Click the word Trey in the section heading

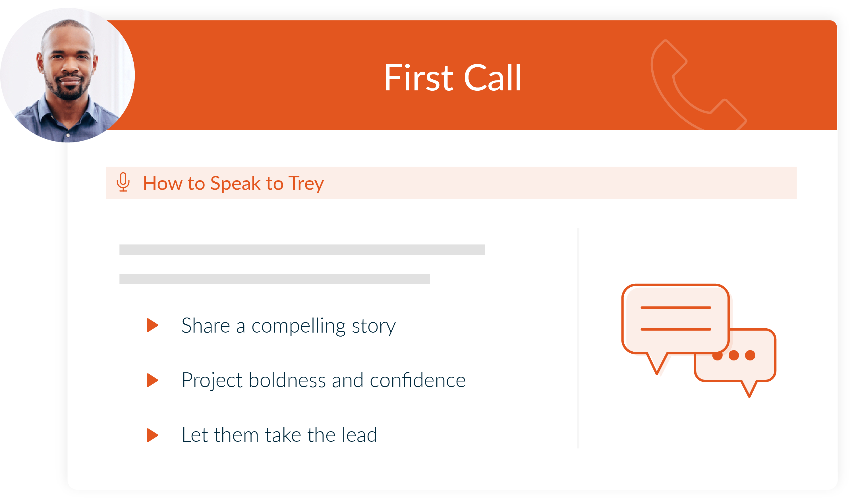tap(306, 184)
